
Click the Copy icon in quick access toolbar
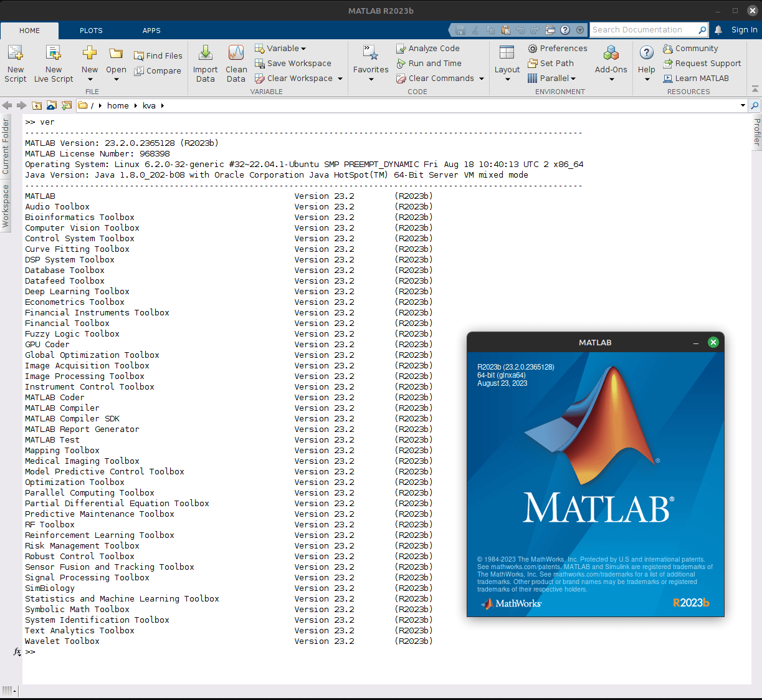click(x=490, y=30)
